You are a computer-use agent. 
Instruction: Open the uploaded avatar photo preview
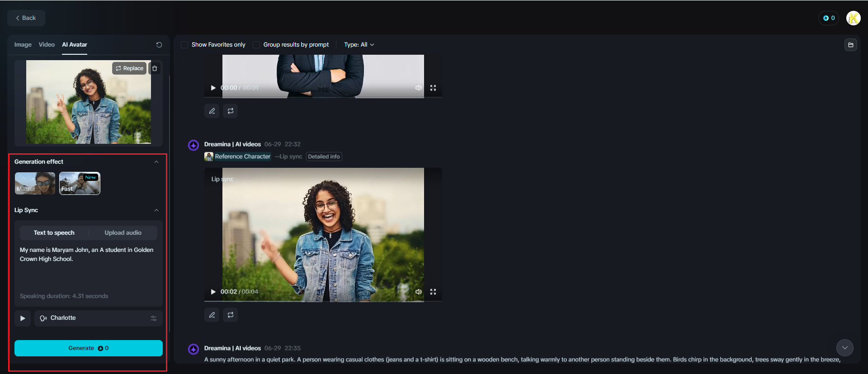[89, 102]
